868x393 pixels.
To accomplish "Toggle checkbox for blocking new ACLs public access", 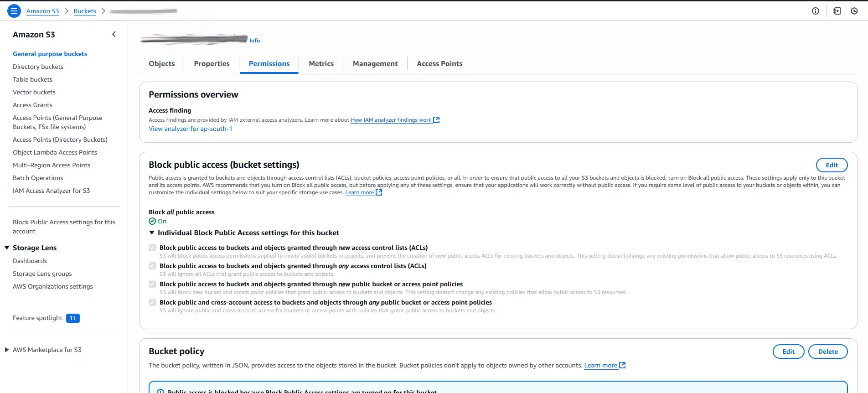I will pyautogui.click(x=152, y=248).
